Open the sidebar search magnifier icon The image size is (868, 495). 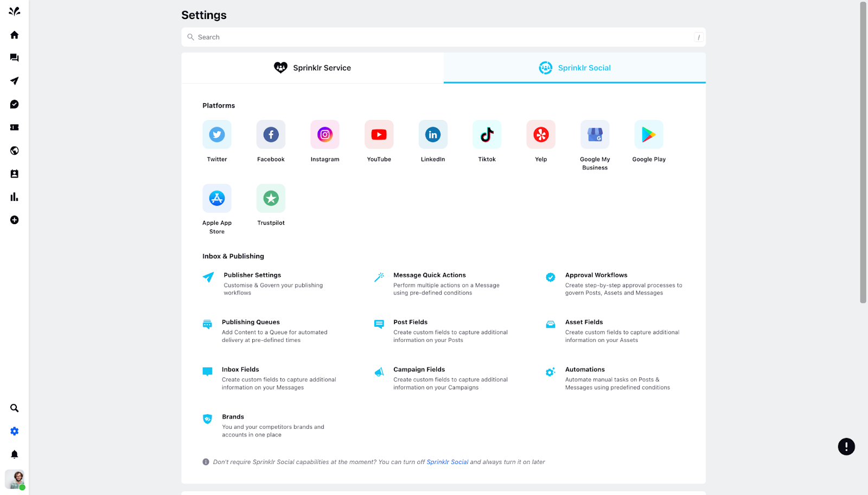[15, 408]
